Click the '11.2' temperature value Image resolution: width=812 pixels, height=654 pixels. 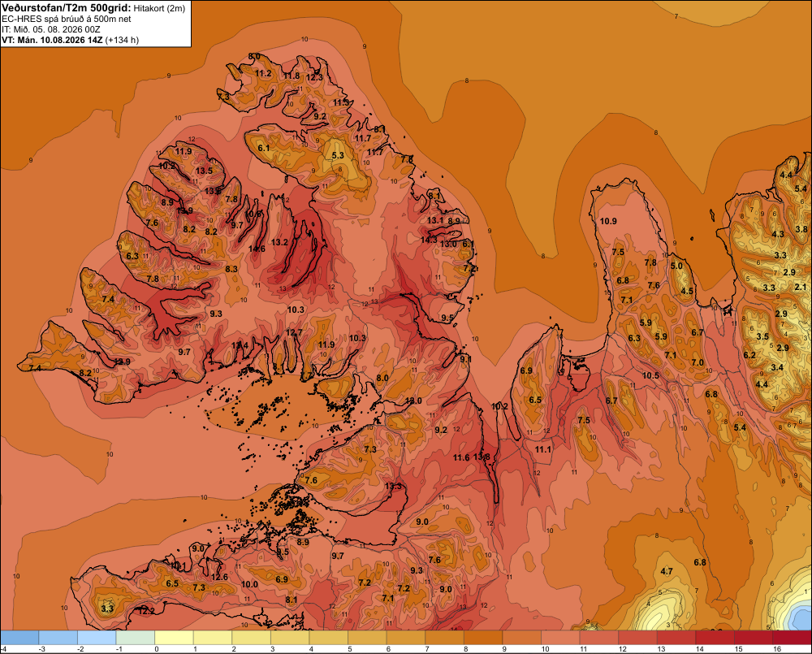pos(263,74)
